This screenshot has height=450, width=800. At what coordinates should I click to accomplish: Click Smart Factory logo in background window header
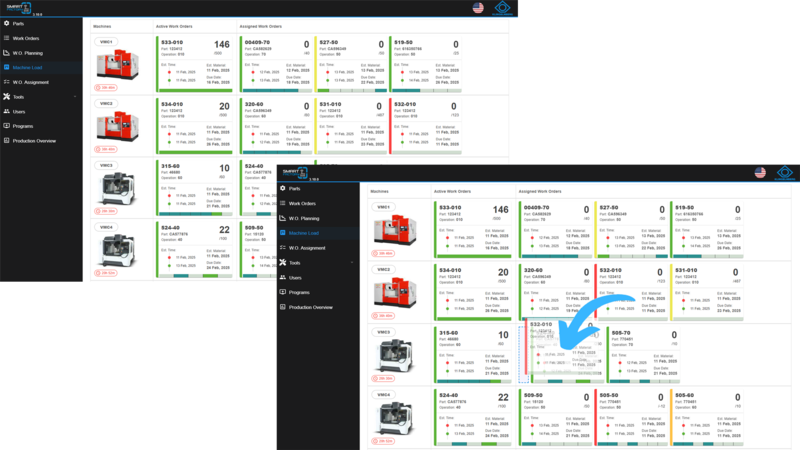click(19, 8)
